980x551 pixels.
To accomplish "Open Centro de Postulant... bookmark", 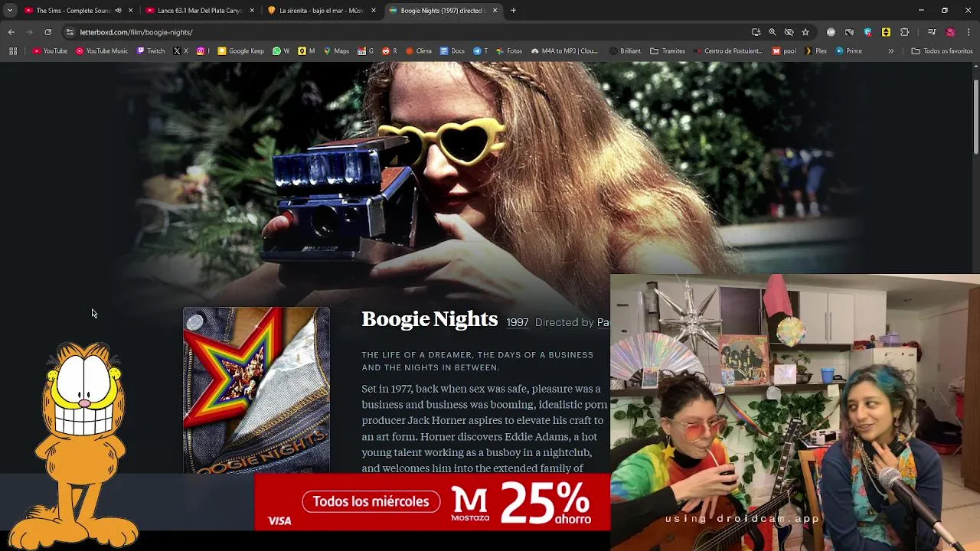I will coord(729,51).
